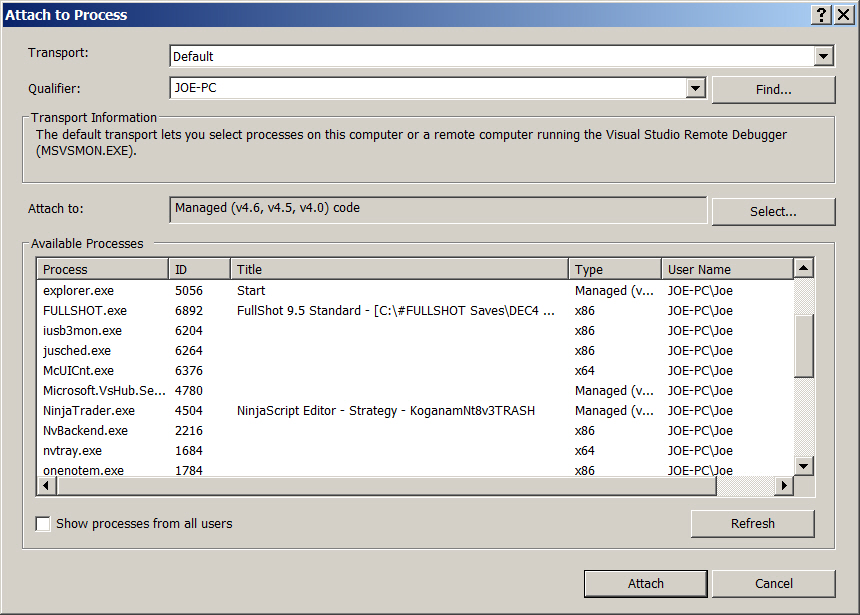Select the McUICnt.exe process
Viewport: 860px width, 615px height.
click(415, 370)
